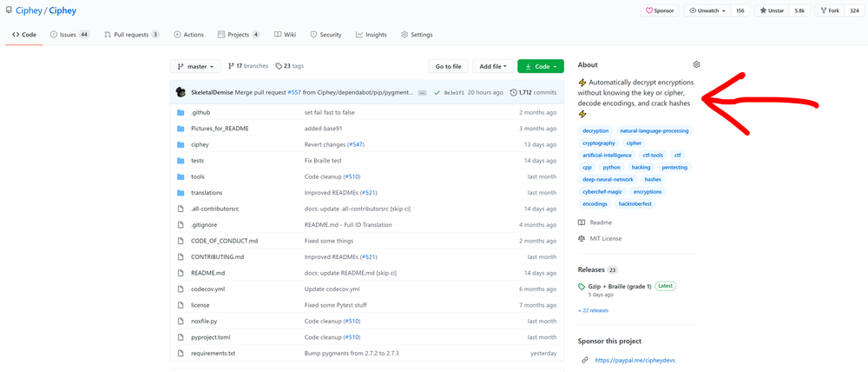Open the Pull requests tab
Viewport: 868px width, 372px height.
[x=132, y=35]
